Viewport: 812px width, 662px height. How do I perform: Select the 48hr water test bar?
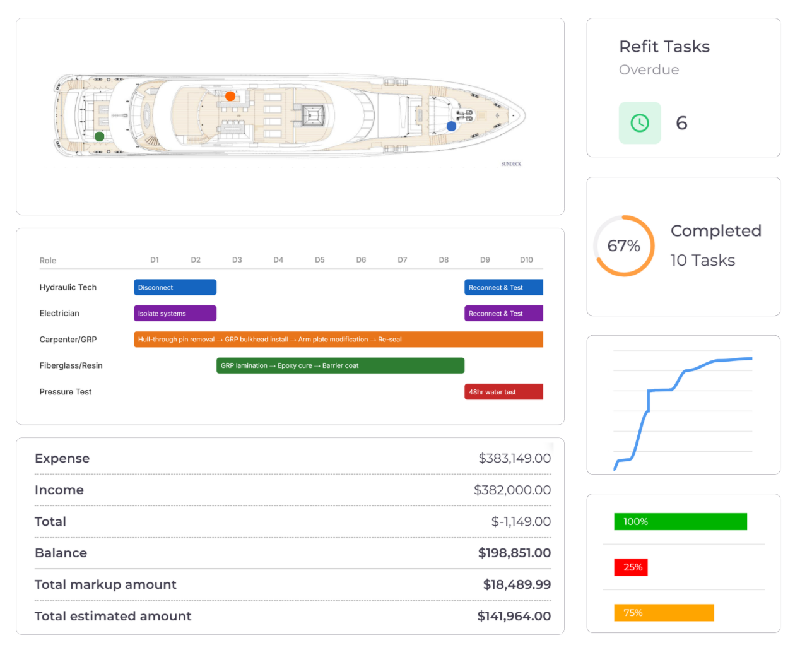pos(503,391)
